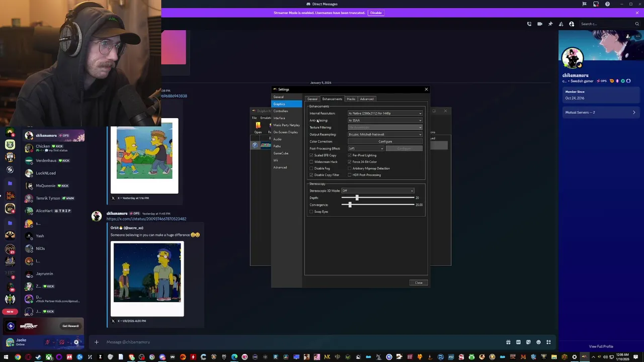Click the add friend icon on profile banner
This screenshot has width=644, height=362.
tap(628, 36)
